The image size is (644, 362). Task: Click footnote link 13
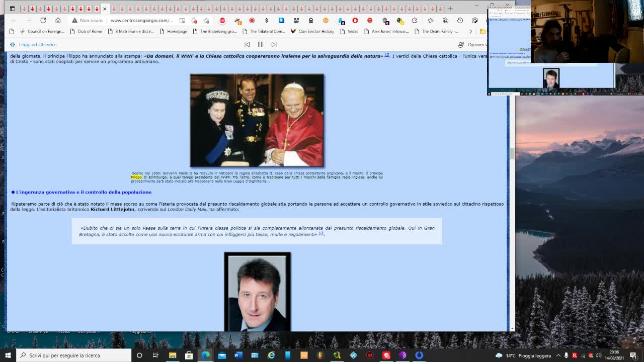(x=321, y=233)
